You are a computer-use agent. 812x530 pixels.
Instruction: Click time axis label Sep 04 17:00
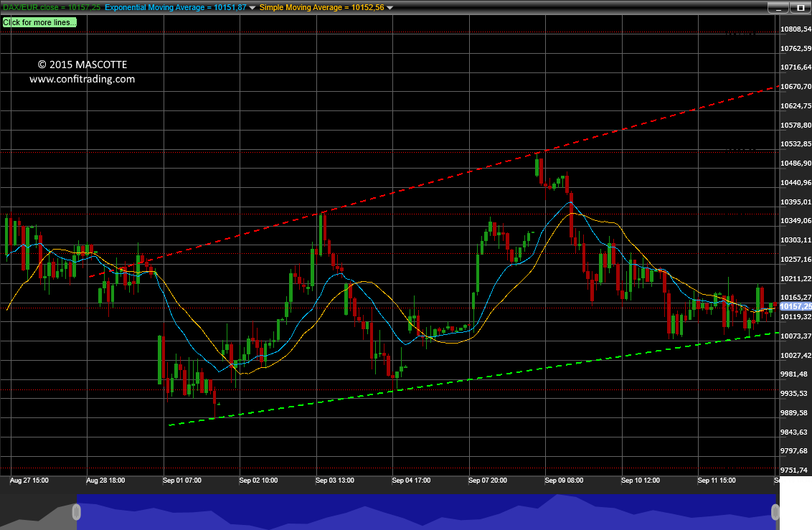point(411,481)
